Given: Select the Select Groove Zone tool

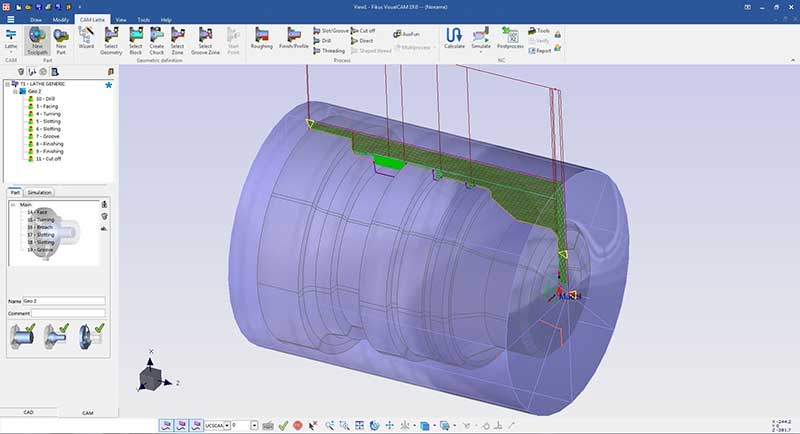Looking at the screenshot, I should click(205, 38).
